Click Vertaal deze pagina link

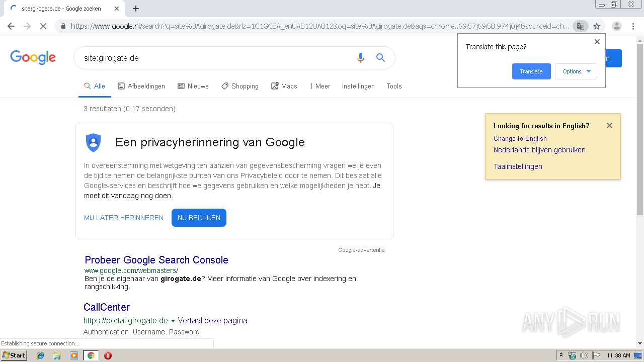click(x=212, y=320)
